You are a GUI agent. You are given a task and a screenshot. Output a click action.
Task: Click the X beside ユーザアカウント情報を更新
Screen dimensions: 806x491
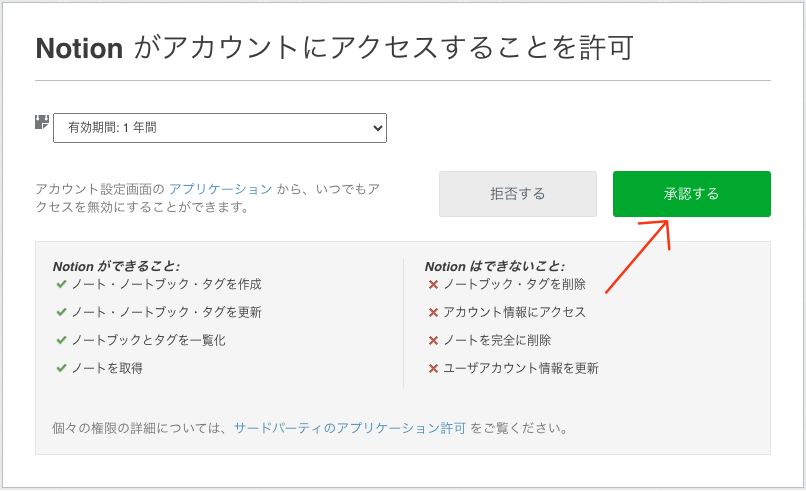(433, 368)
